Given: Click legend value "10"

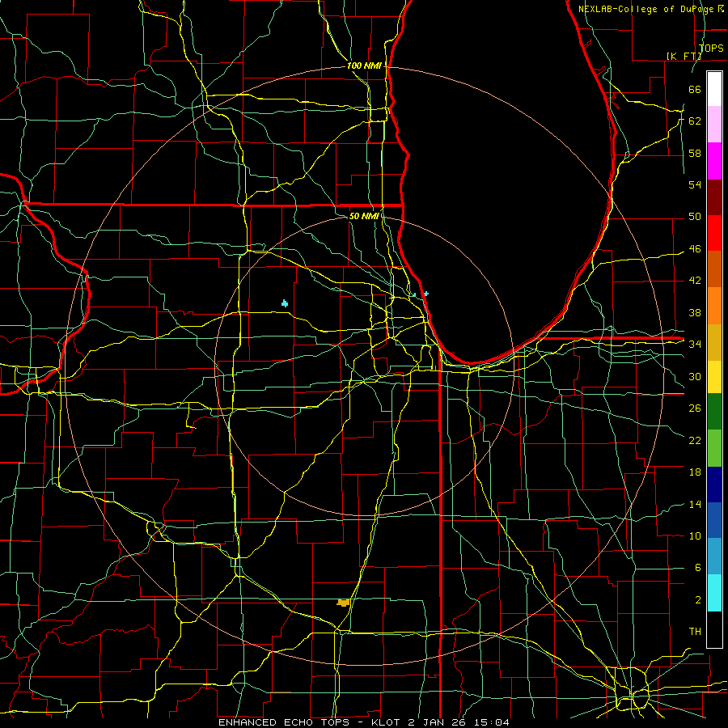Looking at the screenshot, I should click(x=695, y=536).
